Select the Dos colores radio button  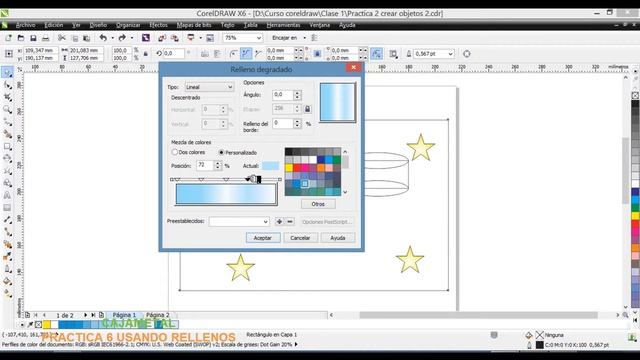(175, 152)
